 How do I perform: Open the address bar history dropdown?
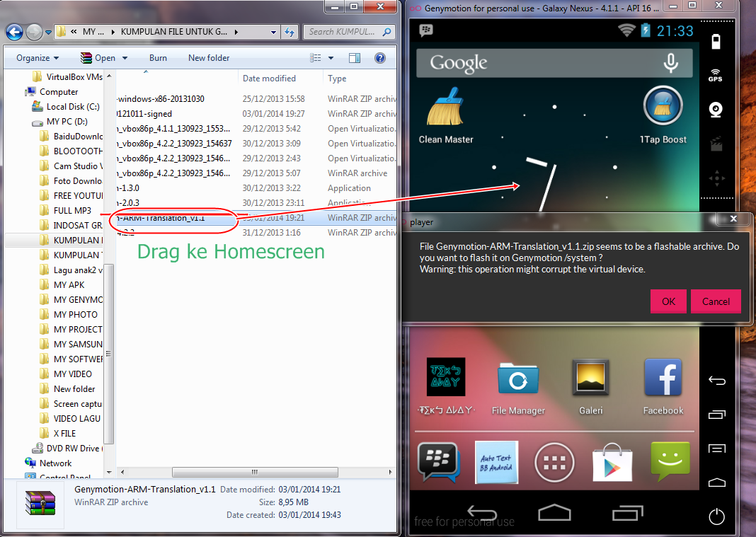click(273, 33)
